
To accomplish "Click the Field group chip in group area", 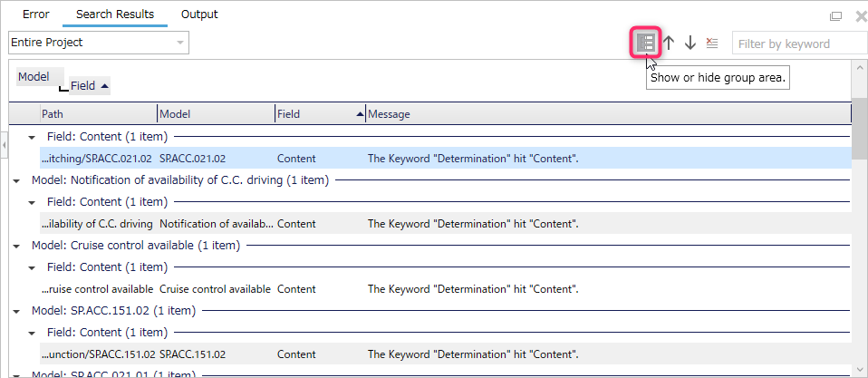I will click(90, 86).
